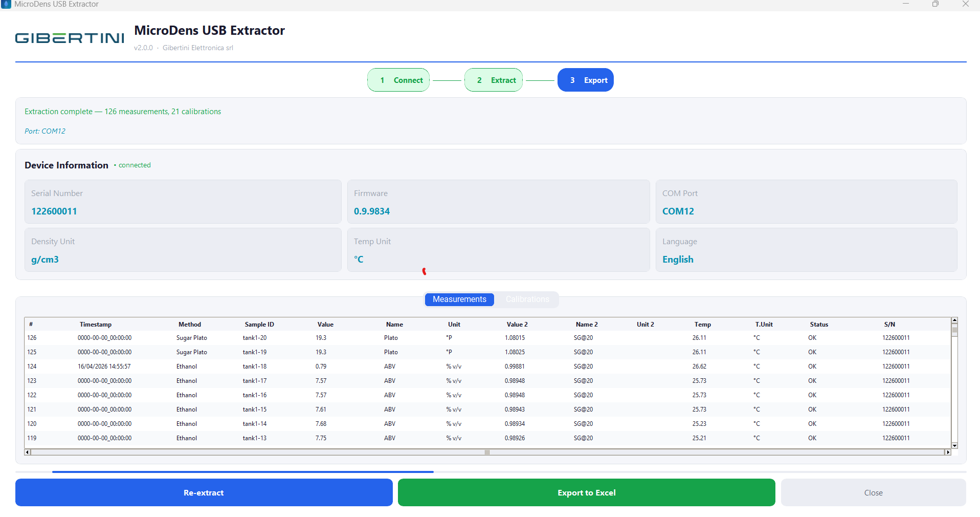Select sample tank1-17 cell
This screenshot has height=517, width=980.
pyautogui.click(x=255, y=381)
